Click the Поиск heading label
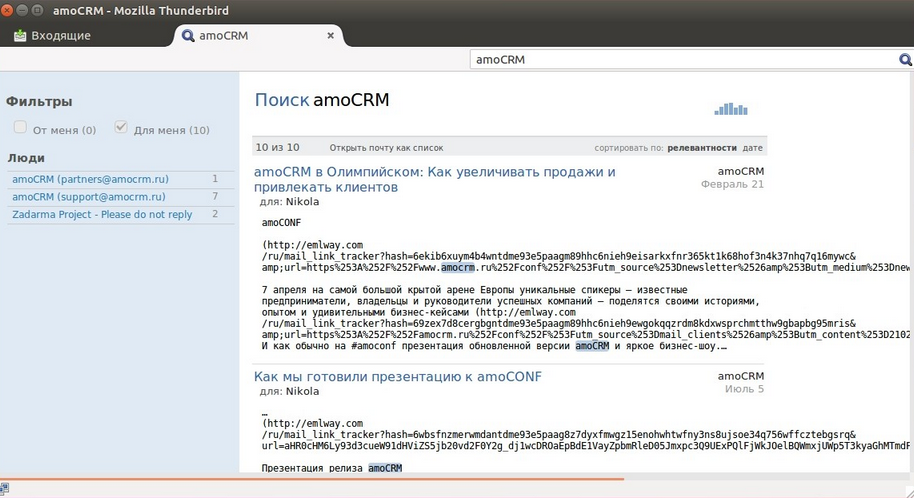Image resolution: width=914 pixels, height=498 pixels. coord(282,100)
